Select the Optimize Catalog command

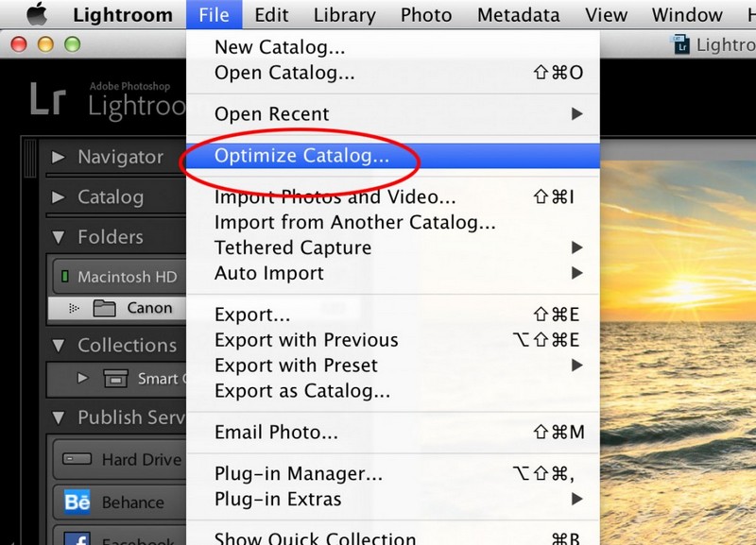pos(299,156)
